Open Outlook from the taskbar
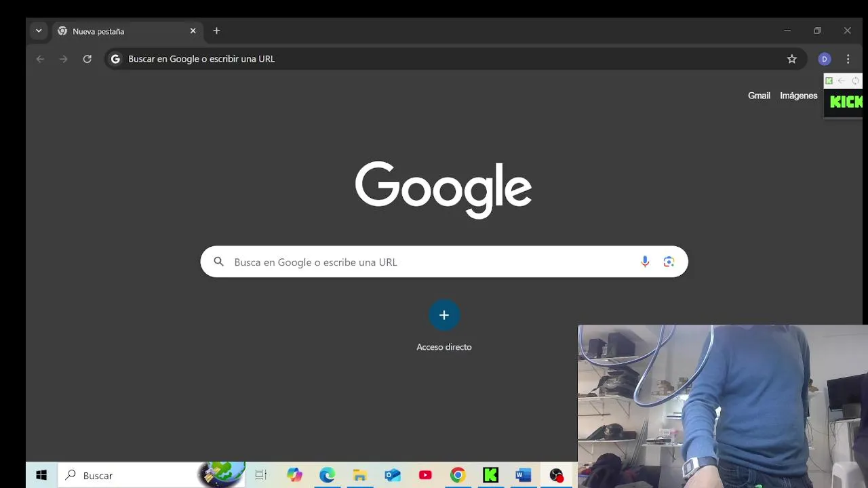Screen dimensions: 868x488 pos(393,475)
